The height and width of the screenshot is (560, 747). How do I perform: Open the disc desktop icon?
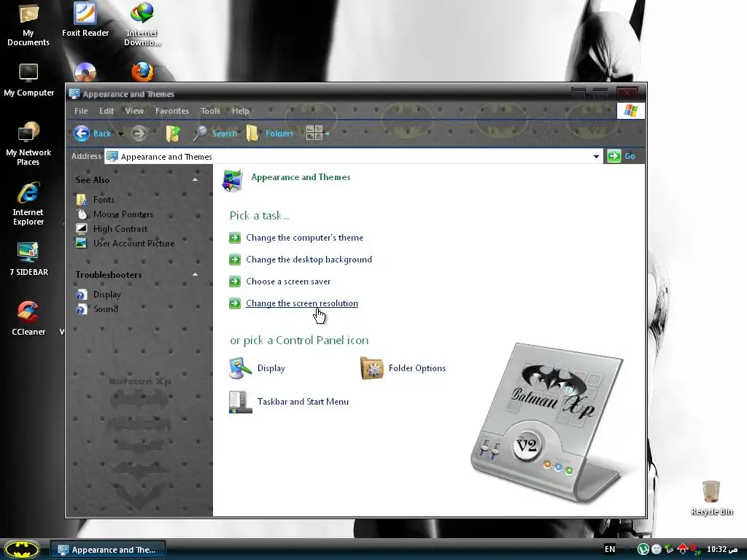click(85, 72)
